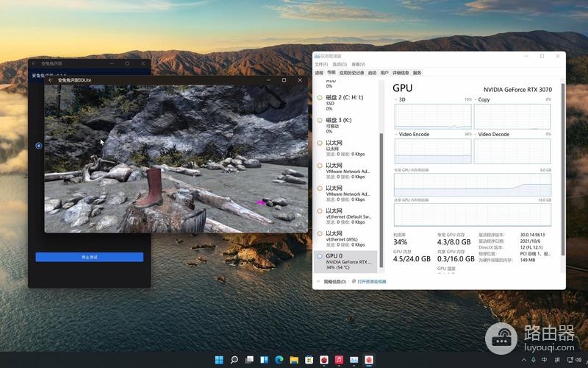Click sidebar scrollbar in Task Manager

[x=381, y=200]
